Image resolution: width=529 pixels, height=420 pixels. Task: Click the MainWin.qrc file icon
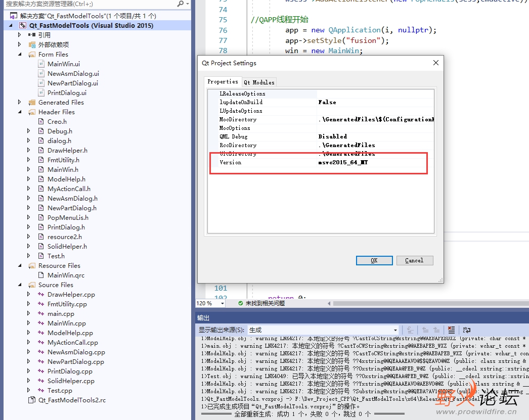coord(41,275)
